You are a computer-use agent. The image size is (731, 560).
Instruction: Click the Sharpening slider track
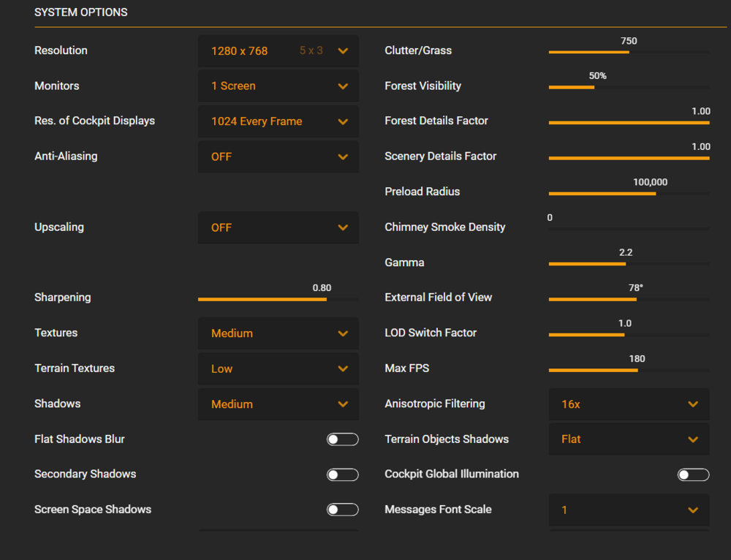278,299
